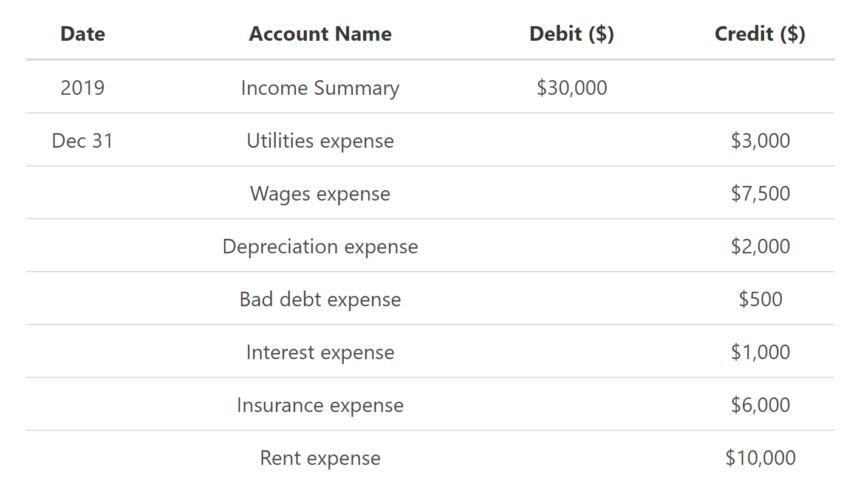Click the Date column header

(x=83, y=34)
